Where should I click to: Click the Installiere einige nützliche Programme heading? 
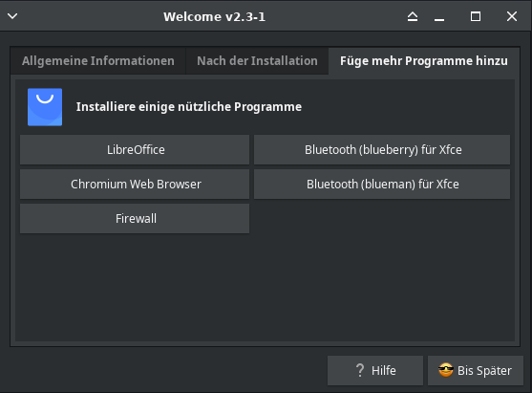click(189, 107)
